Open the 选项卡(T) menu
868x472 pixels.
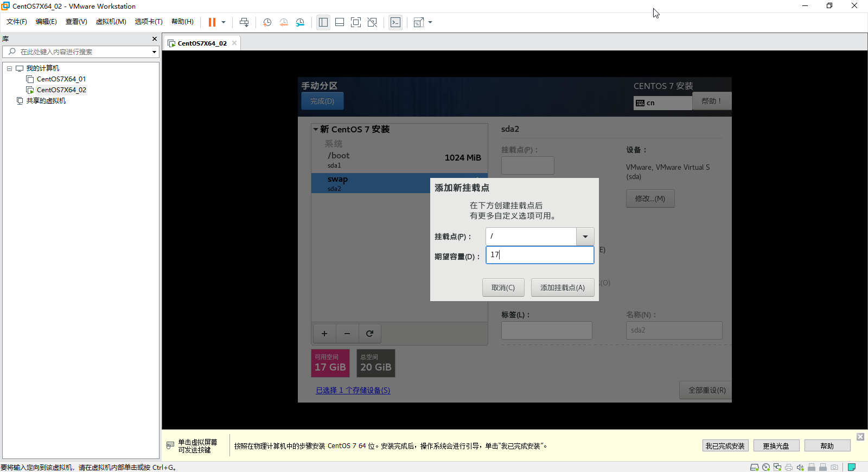(149, 22)
